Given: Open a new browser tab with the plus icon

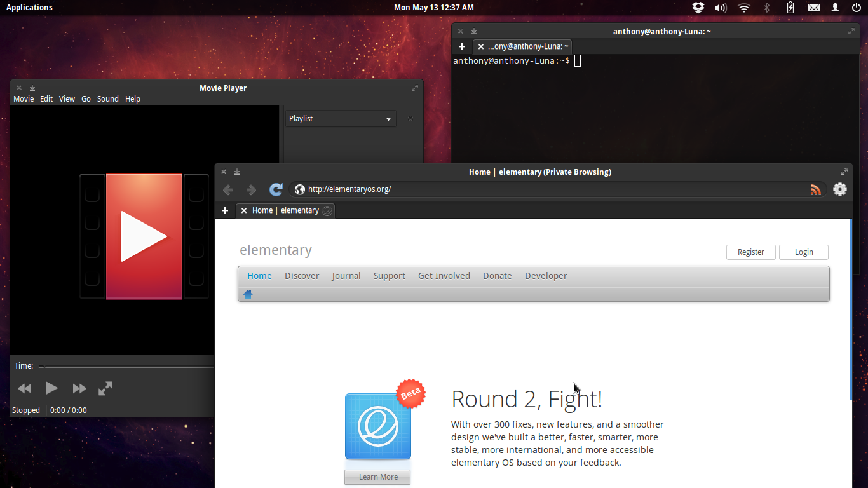Looking at the screenshot, I should [x=225, y=210].
